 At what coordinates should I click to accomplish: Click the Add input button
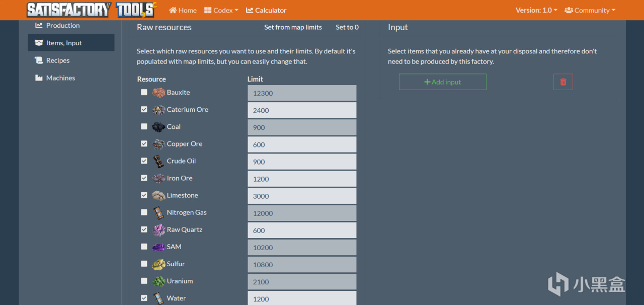443,82
